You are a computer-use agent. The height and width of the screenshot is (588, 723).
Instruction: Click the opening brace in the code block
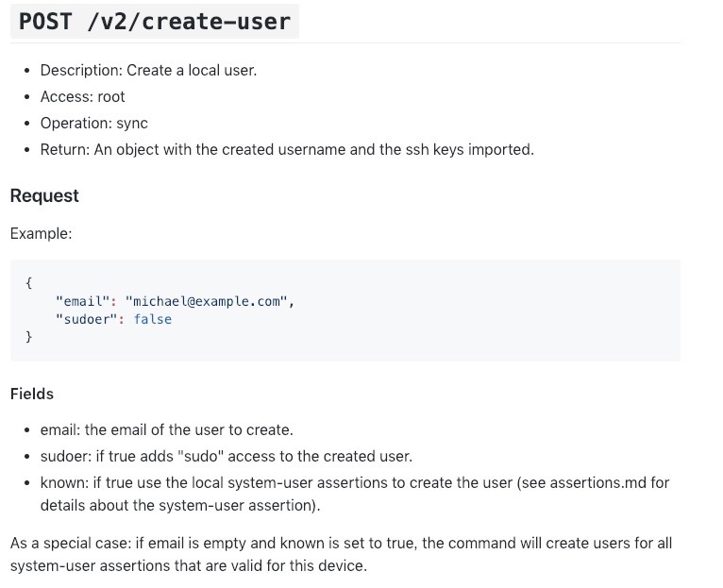coord(28,283)
